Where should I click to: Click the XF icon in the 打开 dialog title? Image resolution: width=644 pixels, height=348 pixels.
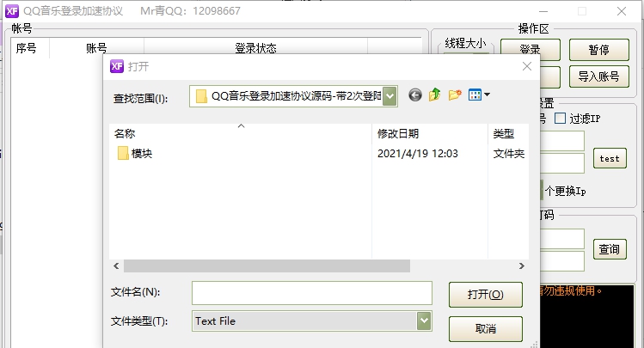point(117,66)
